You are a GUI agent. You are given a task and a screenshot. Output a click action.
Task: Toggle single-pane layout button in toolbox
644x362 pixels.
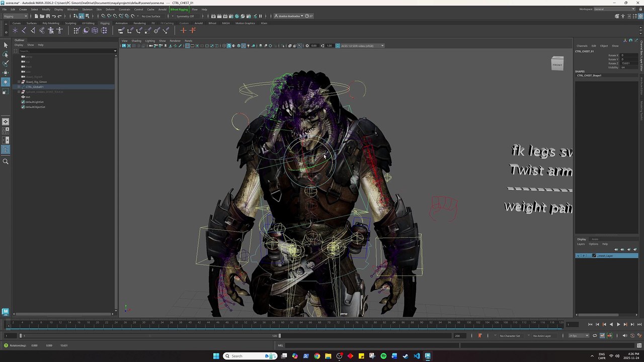tap(6, 122)
